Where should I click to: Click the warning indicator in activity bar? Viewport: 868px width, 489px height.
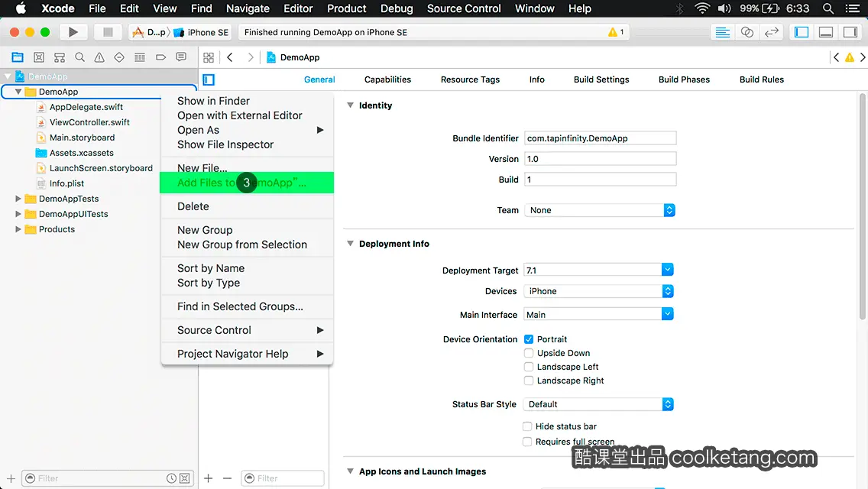pyautogui.click(x=616, y=32)
